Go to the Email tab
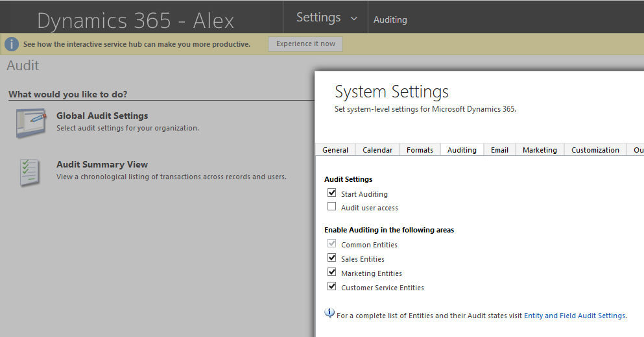Viewport: 644px width, 337px height. click(x=499, y=150)
